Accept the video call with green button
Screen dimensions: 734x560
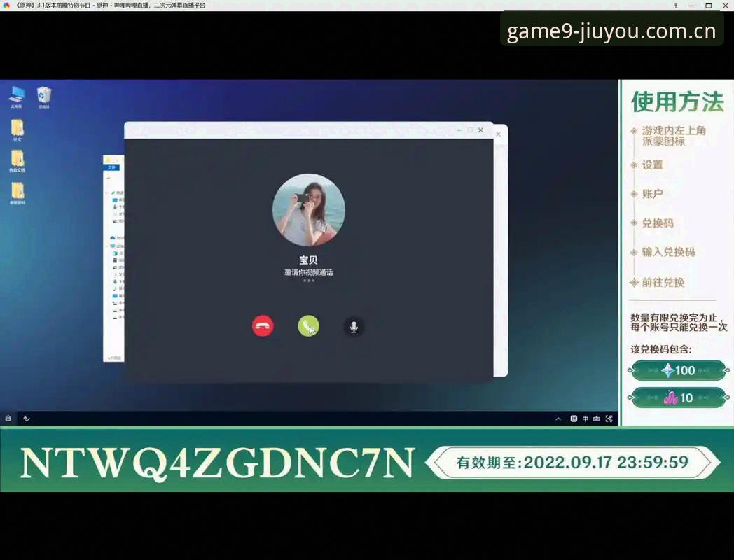[x=308, y=326]
